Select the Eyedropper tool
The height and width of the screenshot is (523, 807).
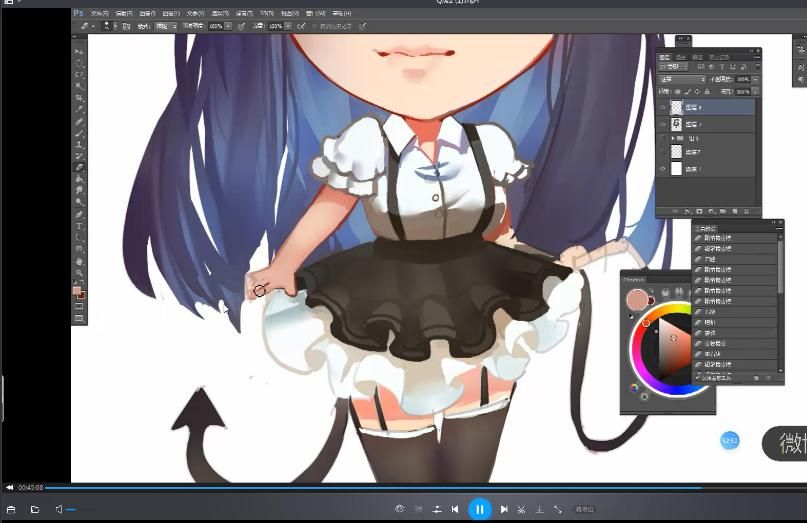click(79, 109)
